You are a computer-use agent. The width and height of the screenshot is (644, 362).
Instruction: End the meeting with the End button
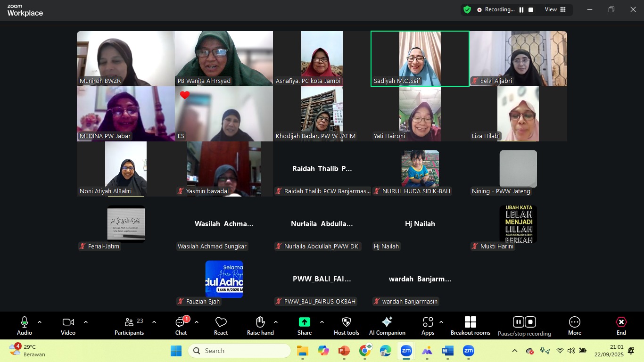[x=621, y=325]
